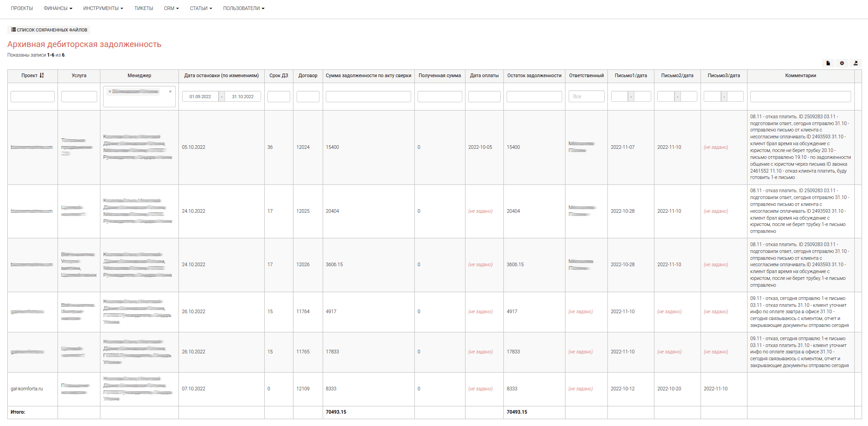Sort by Остаток задолженности column header
The width and height of the screenshot is (868, 426).
click(534, 76)
